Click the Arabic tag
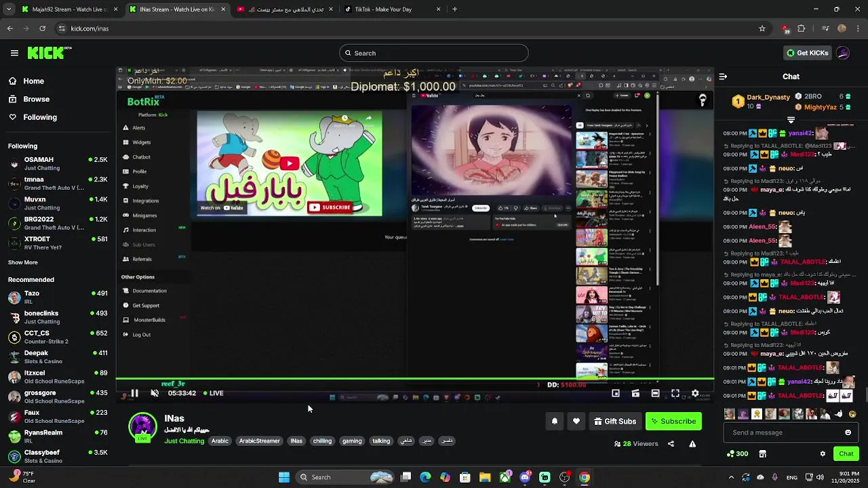Screen dimensions: 868x488 click(x=220, y=441)
